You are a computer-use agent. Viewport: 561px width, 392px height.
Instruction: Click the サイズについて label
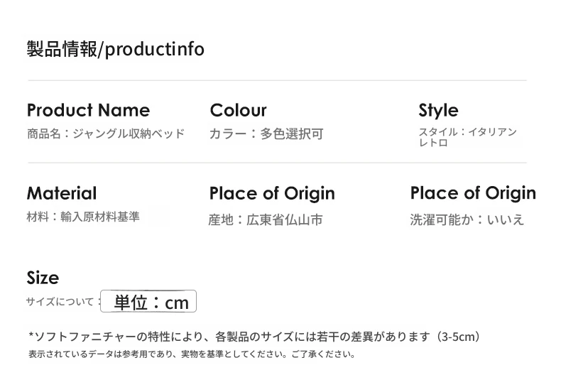[x=60, y=302]
